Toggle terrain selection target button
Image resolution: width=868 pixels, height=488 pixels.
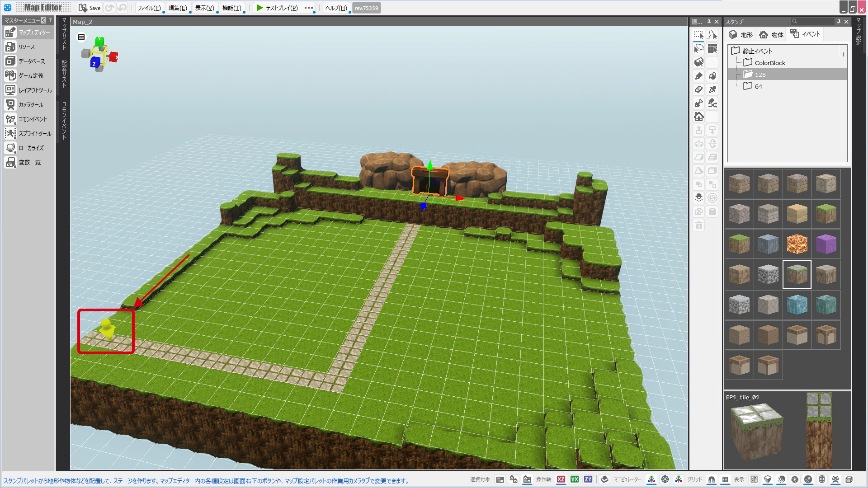click(500, 479)
